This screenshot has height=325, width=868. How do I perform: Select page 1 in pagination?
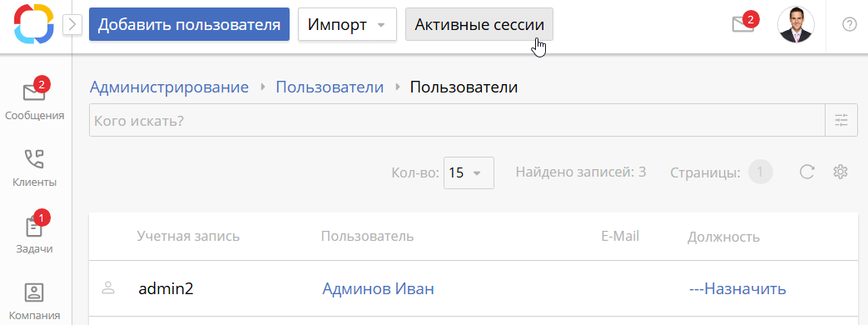(x=760, y=172)
